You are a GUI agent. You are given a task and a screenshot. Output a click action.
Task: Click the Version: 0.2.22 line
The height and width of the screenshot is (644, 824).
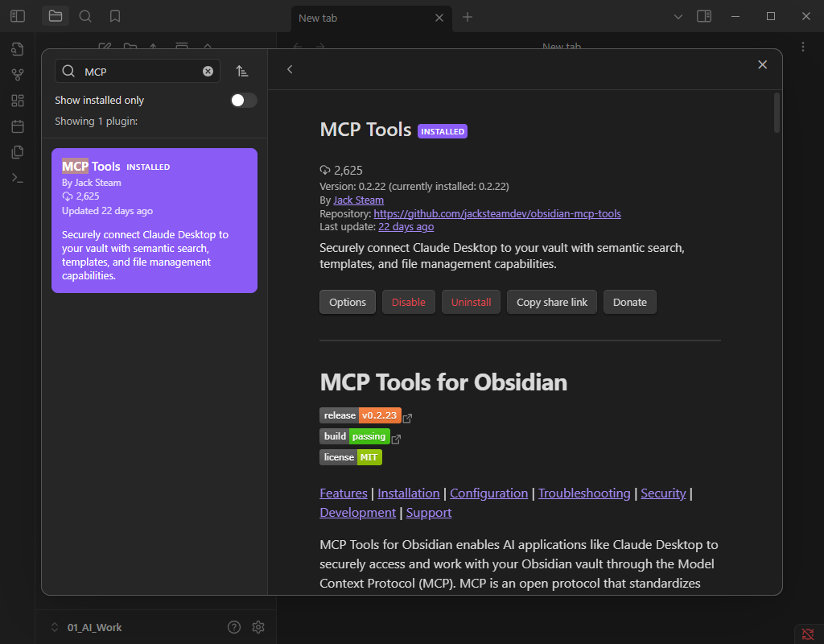(414, 187)
